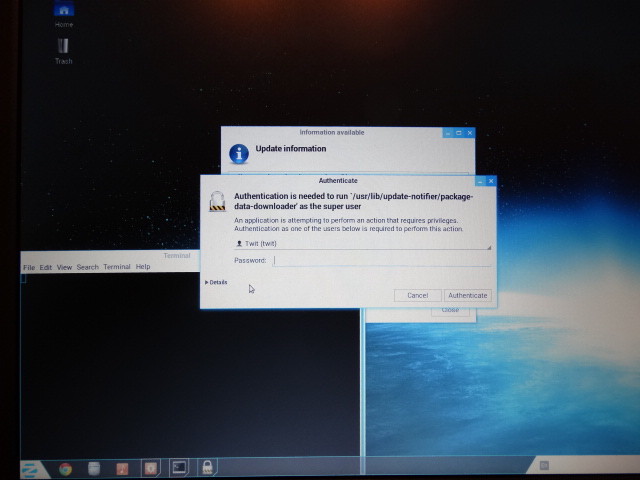This screenshot has width=640, height=480.
Task: Click the Zorin start menu icon
Action: pos(28,467)
